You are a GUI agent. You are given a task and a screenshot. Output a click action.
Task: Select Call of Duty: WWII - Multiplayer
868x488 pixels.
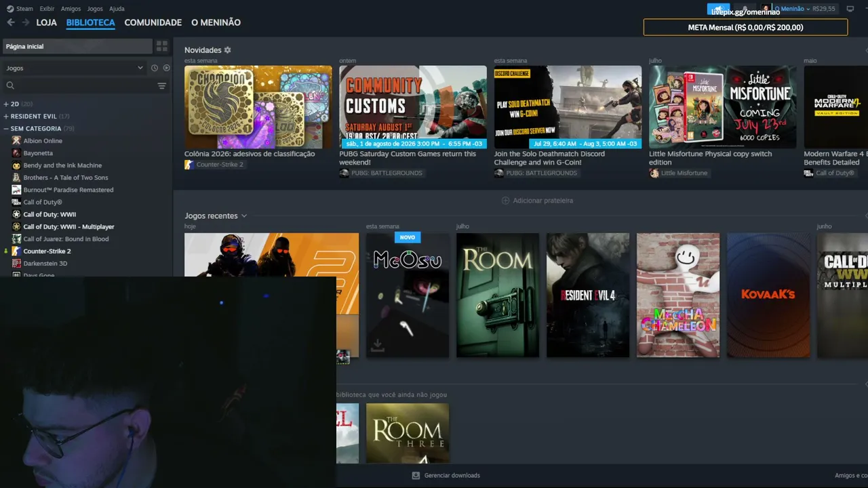(68, 226)
